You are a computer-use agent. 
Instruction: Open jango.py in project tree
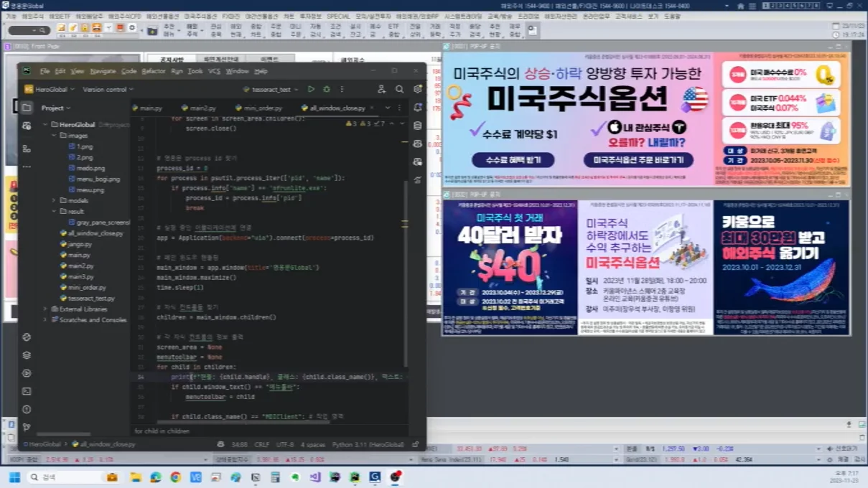click(75, 244)
